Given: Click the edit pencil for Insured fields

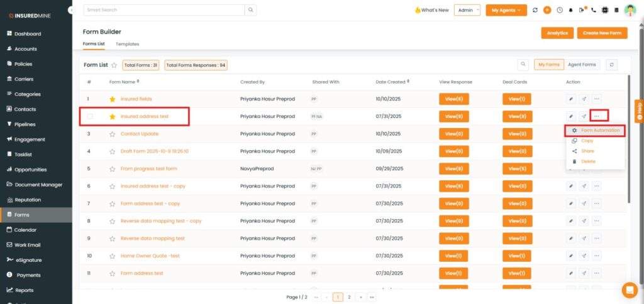Looking at the screenshot, I should 571,99.
